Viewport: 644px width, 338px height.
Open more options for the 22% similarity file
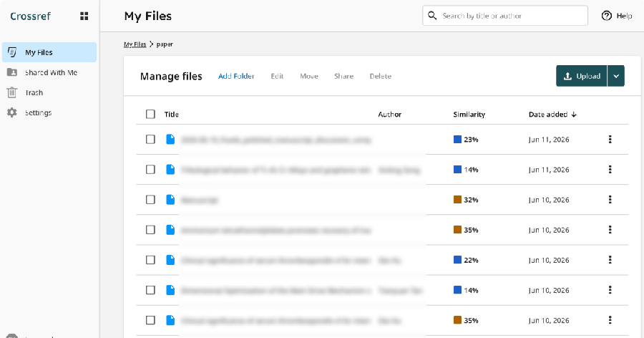(610, 260)
